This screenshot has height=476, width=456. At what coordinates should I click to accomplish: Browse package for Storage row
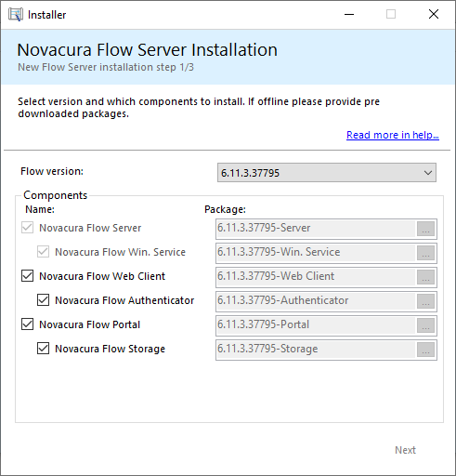[x=425, y=350]
